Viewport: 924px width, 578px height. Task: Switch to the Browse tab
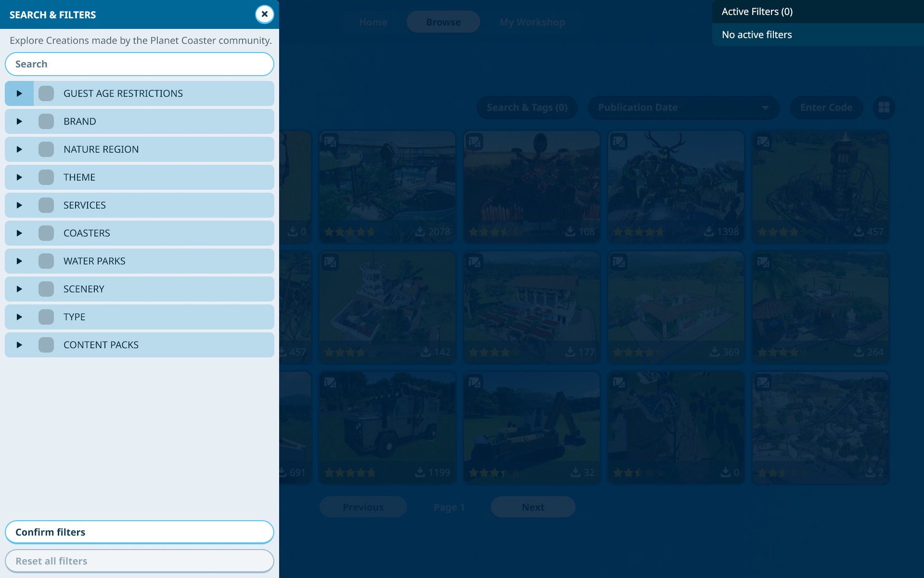[443, 22]
